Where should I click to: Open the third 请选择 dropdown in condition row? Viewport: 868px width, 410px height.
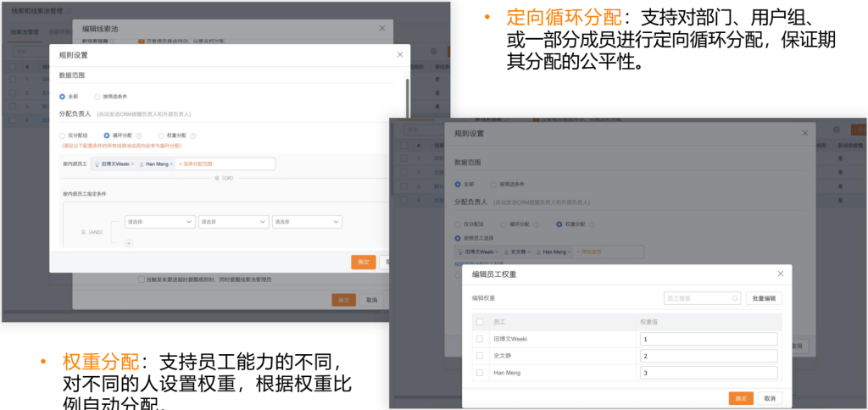pos(307,221)
